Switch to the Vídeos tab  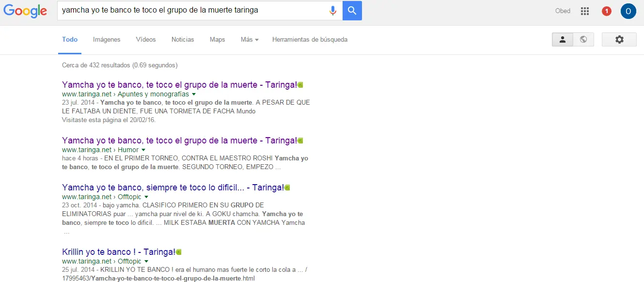146,40
